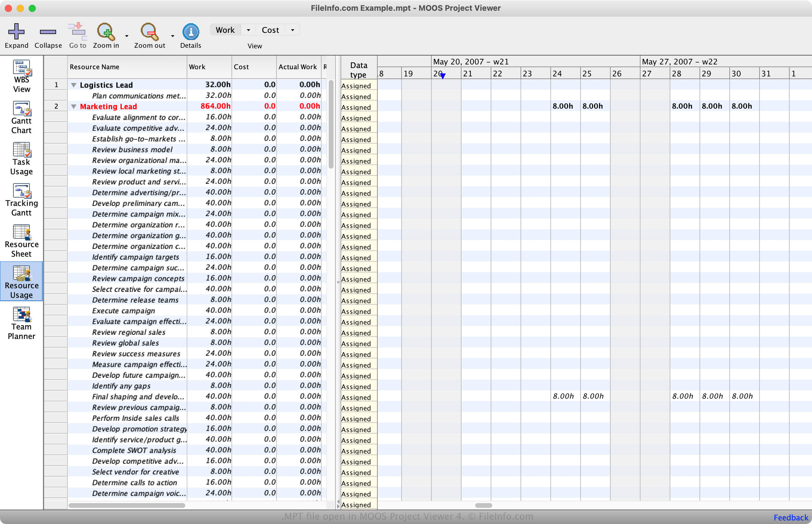Select 'Review regional sales' task
The height and width of the screenshot is (524, 812).
point(129,332)
